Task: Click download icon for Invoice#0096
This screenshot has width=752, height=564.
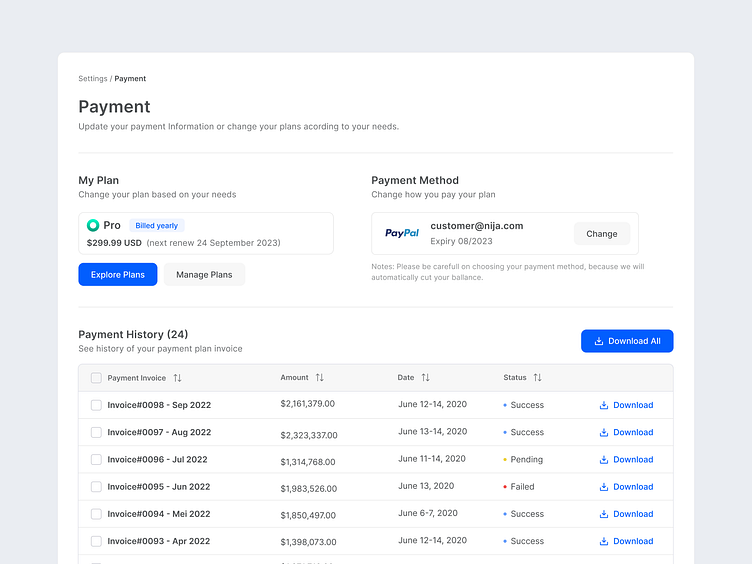Action: tap(604, 460)
